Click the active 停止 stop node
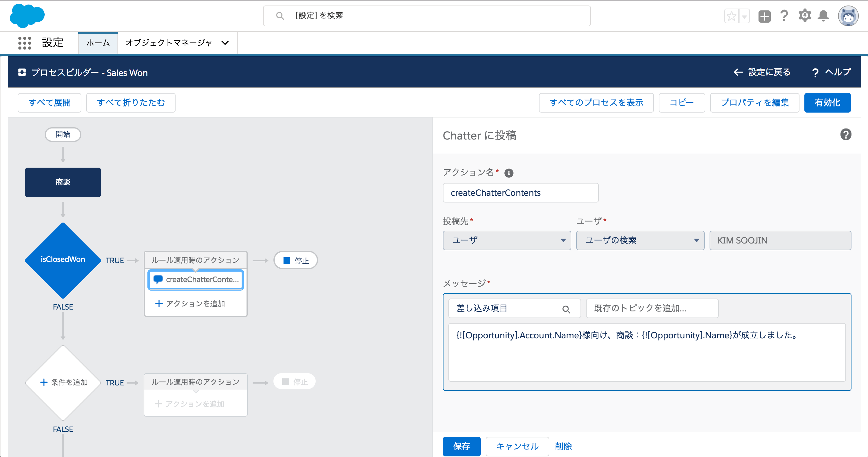This screenshot has height=457, width=868. pyautogui.click(x=295, y=260)
